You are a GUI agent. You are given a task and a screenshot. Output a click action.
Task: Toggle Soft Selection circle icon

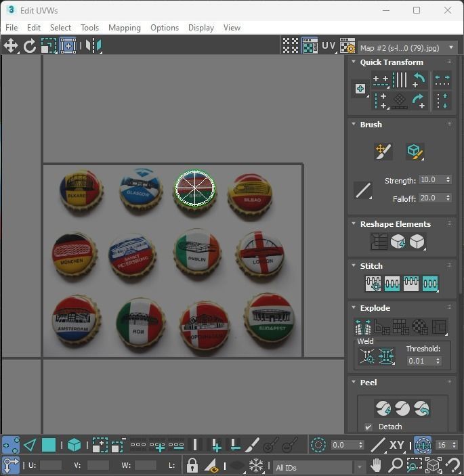318,445
